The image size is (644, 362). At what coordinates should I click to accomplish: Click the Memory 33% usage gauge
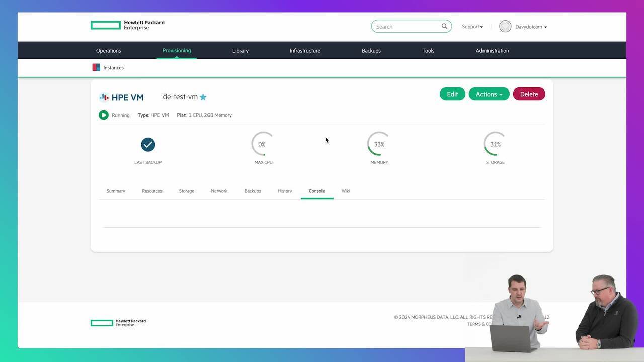(379, 144)
